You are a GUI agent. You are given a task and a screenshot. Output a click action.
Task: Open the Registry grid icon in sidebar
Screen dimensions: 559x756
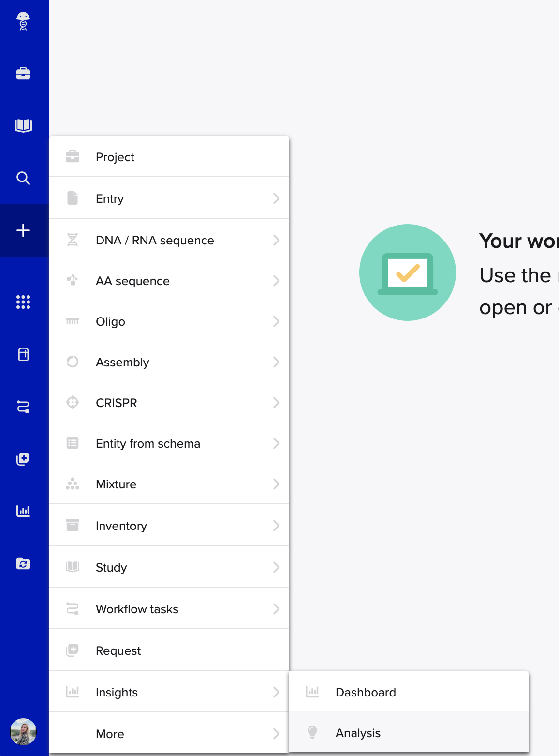click(23, 302)
